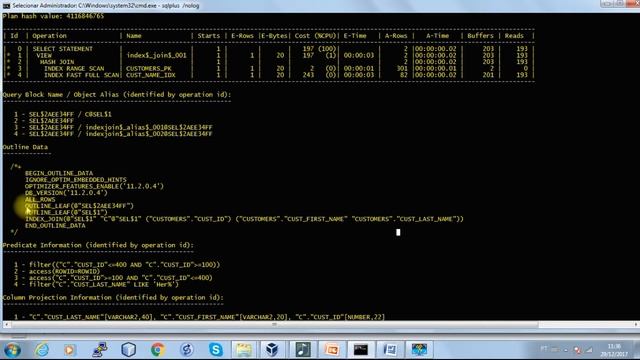Image resolution: width=640 pixels, height=360 pixels.
Task: Open the file explorer folder on taskbar
Action: tap(244, 350)
